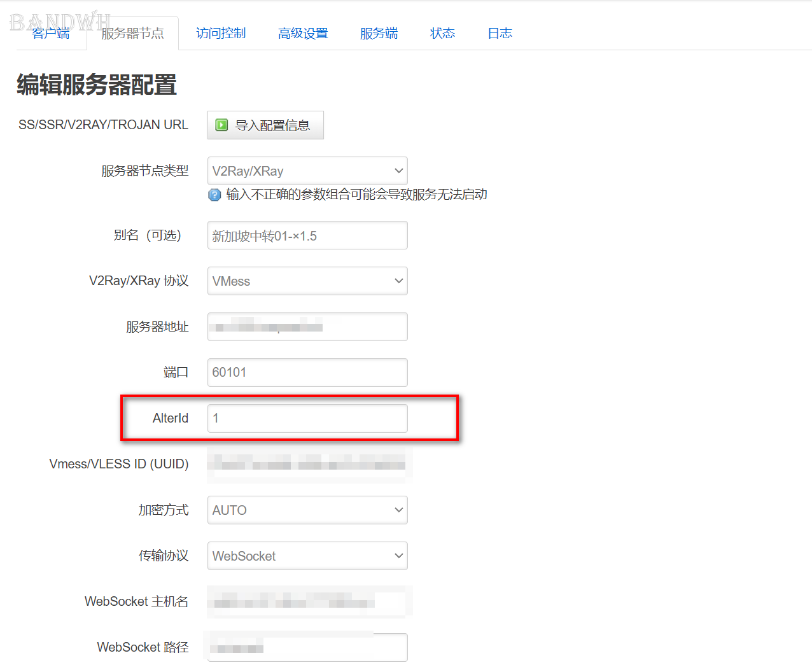Screen dimensions: 812x665
Task: Click the SS/SSR/V2RAY/TROJAN URL label
Action: 103,125
